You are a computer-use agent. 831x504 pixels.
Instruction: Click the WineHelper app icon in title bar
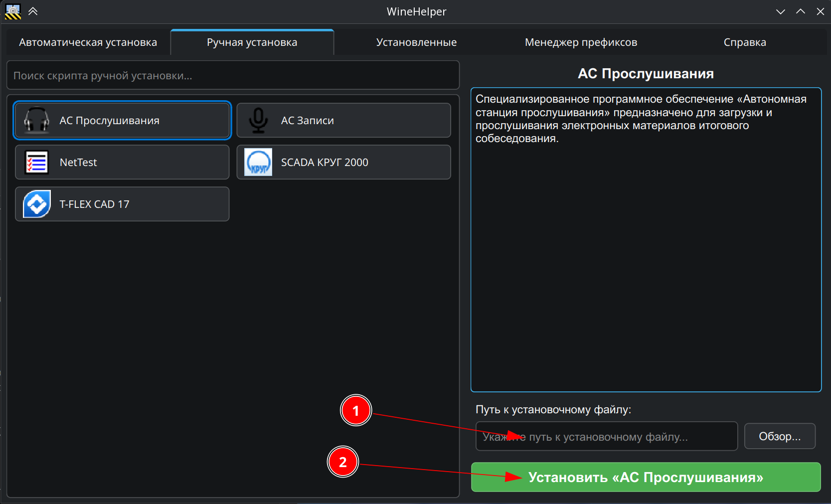(x=13, y=11)
